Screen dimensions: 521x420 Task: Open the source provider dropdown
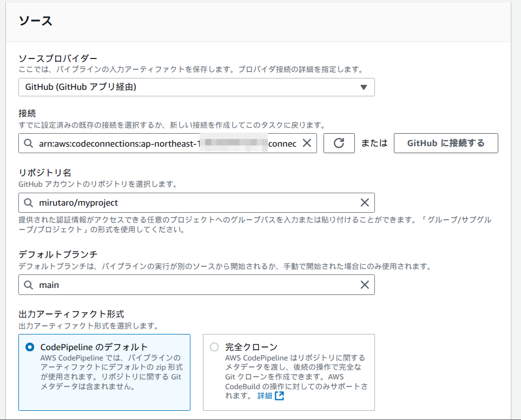196,87
